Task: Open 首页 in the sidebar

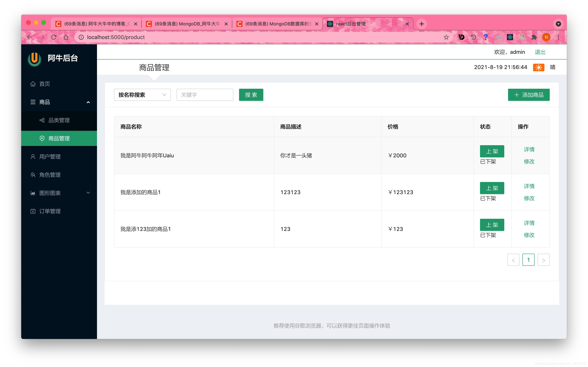Action: (59, 84)
